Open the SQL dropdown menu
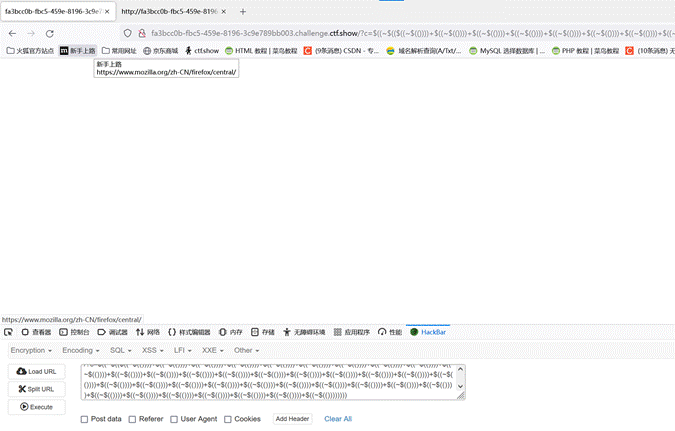 pos(120,350)
